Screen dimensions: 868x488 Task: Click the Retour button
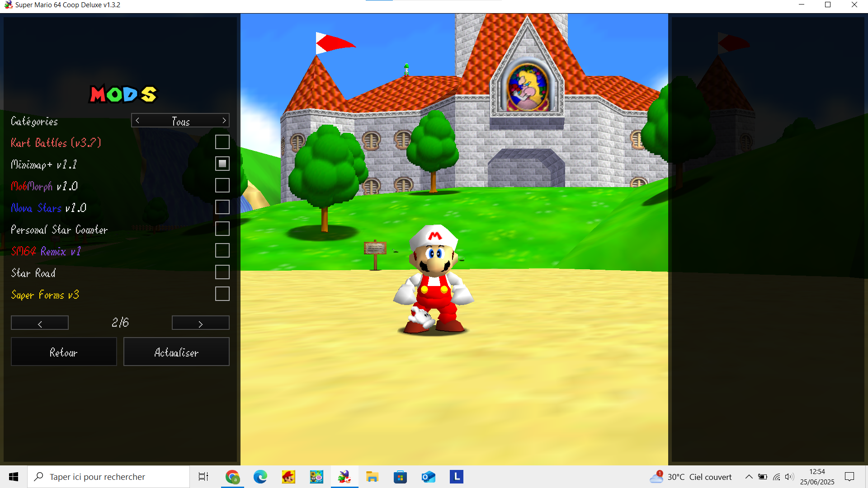pos(64,352)
